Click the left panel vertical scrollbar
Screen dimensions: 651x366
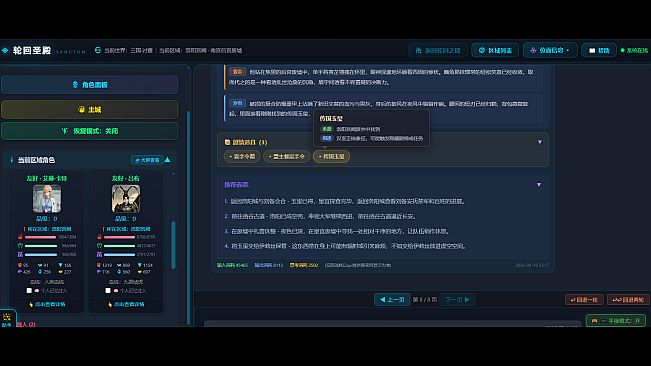[188, 218]
